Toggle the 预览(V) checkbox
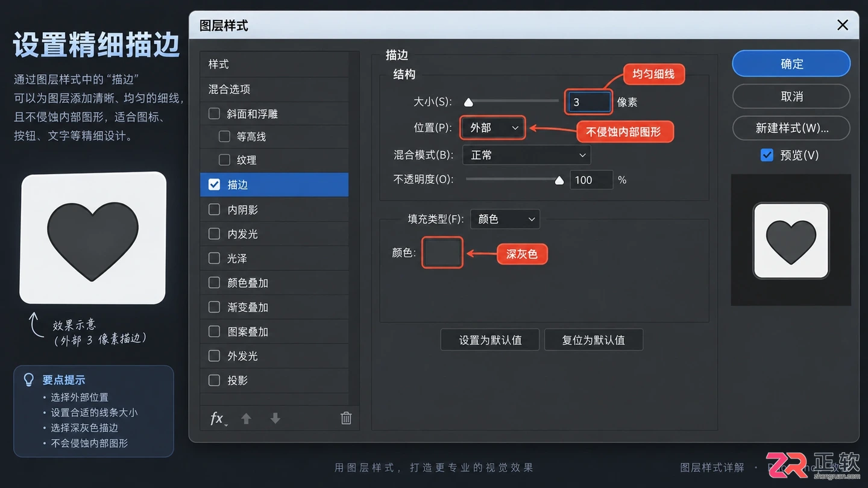Viewport: 868px width, 488px height. pos(767,155)
